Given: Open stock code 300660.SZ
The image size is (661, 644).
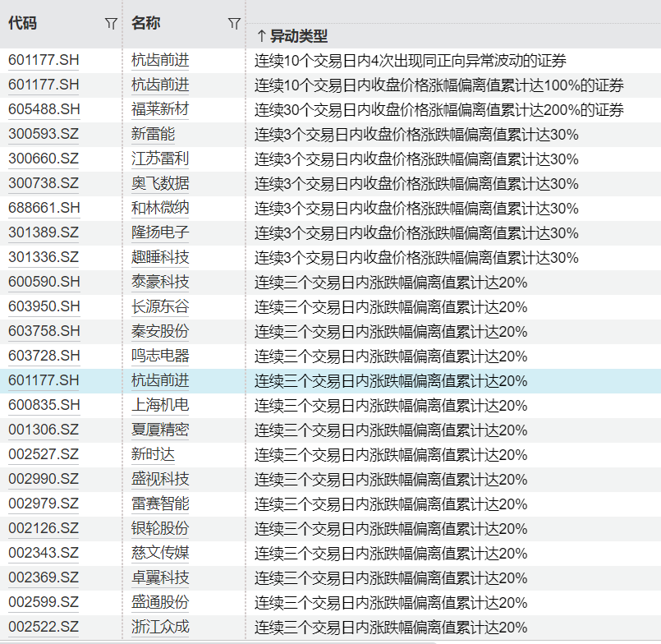Looking at the screenshot, I should coord(44,159).
